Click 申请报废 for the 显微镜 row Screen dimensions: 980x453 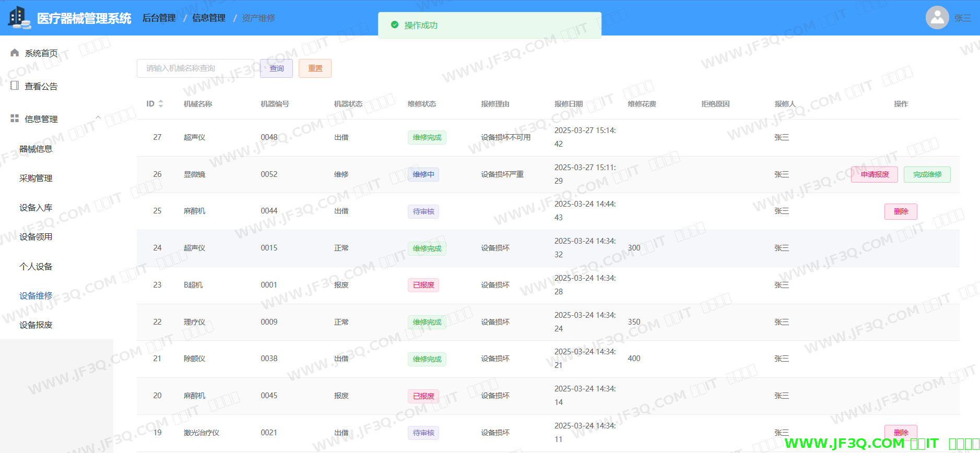click(x=874, y=174)
